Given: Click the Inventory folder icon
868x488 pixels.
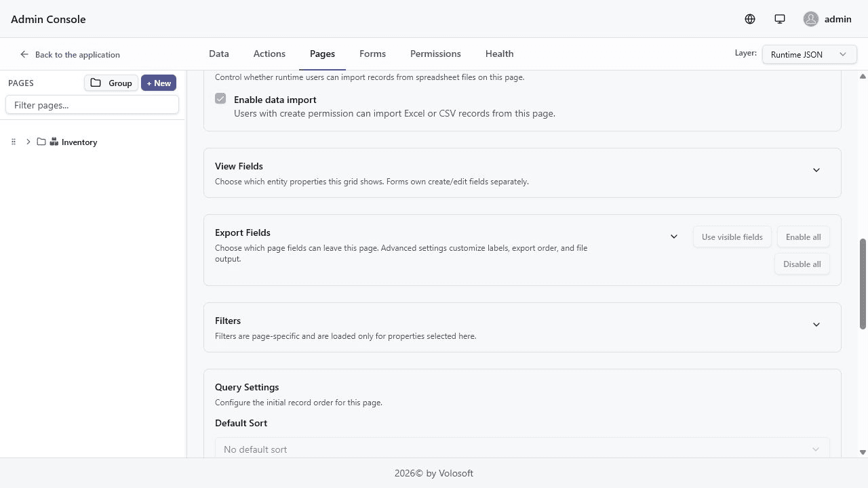Looking at the screenshot, I should tap(41, 142).
